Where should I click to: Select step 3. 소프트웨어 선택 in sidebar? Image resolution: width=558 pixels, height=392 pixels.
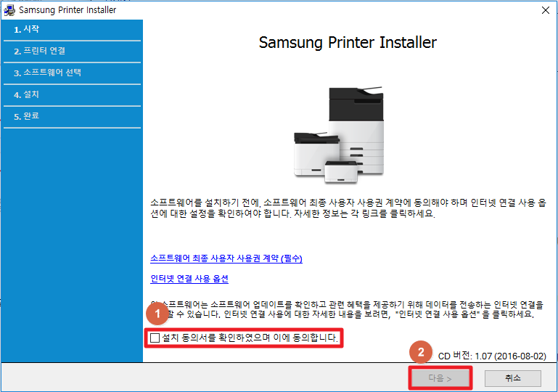[73, 73]
